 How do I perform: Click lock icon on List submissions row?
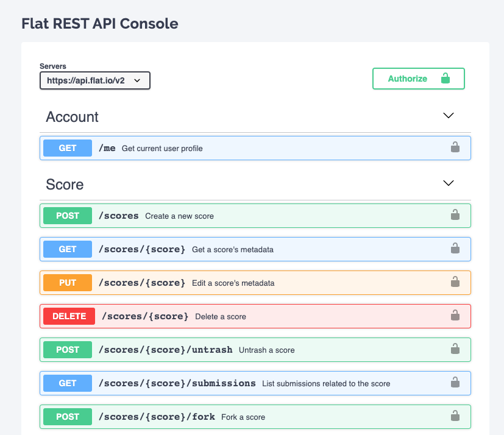(455, 383)
